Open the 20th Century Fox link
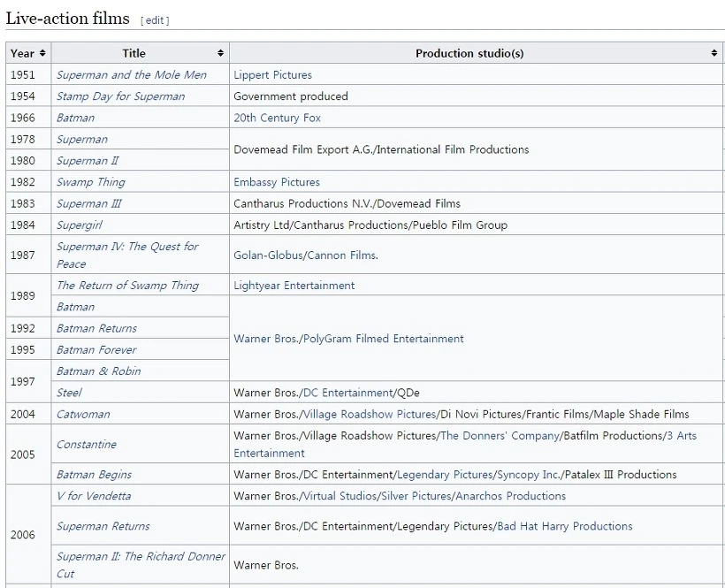 point(277,118)
